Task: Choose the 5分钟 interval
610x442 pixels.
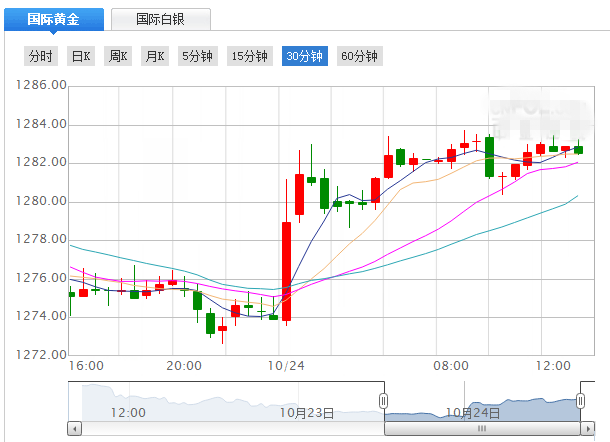Action: pos(197,56)
